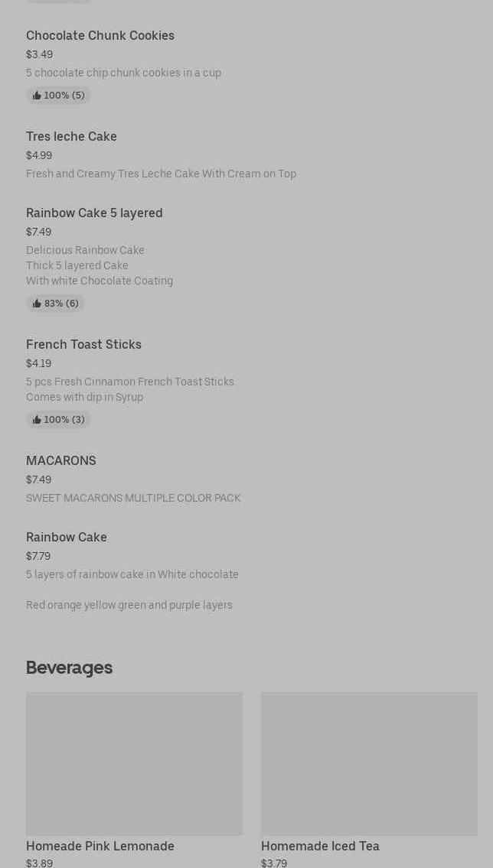Click the Beverages section heading
493x868 pixels.
pos(69,668)
